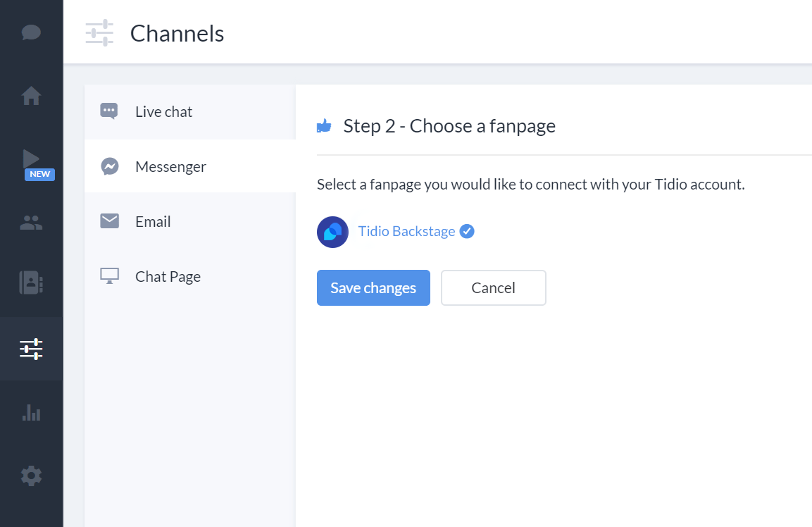Select the channels sliders icon in sidebar
Viewport: 812px width, 527px height.
pyautogui.click(x=31, y=349)
